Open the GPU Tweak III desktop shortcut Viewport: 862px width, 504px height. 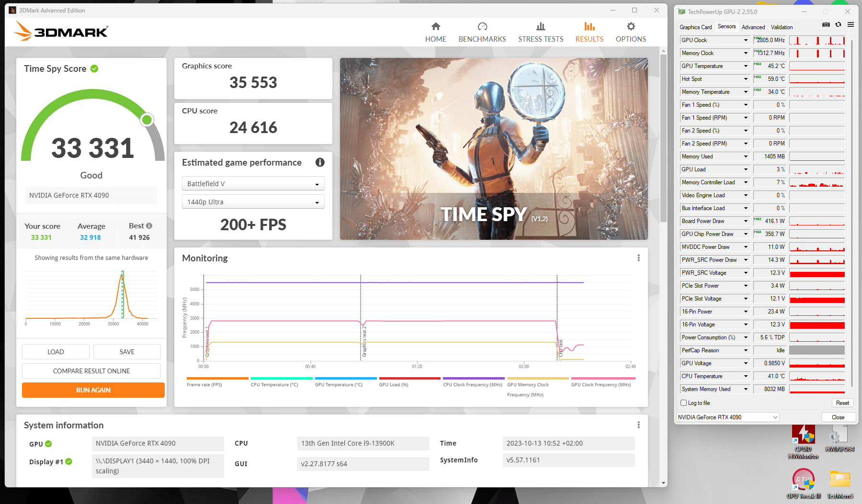click(x=803, y=484)
